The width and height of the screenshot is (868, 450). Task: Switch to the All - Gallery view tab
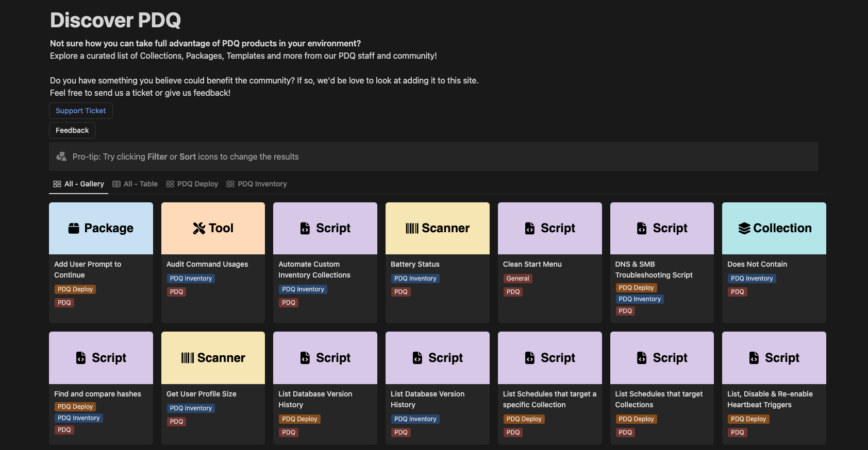(79, 184)
